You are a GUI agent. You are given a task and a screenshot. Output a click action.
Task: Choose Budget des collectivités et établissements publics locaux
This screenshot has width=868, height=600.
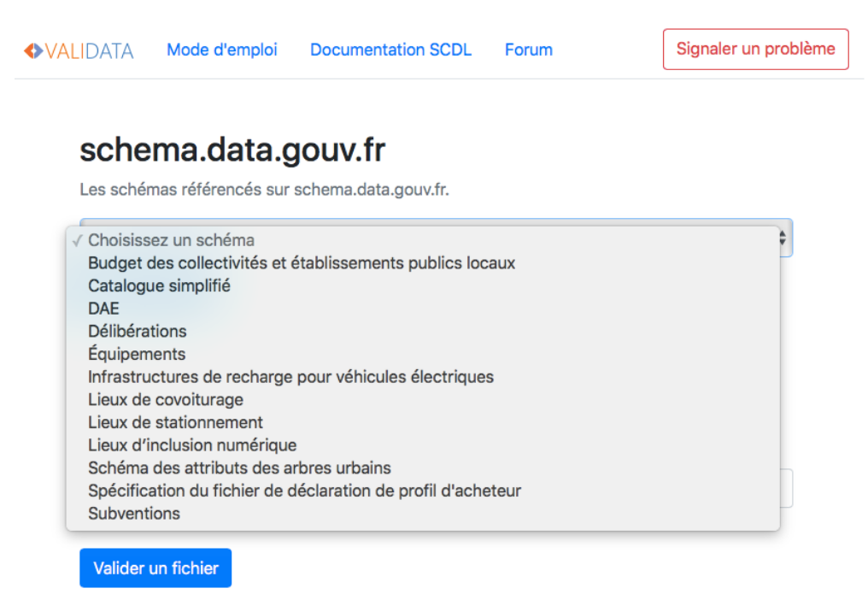tap(423, 263)
